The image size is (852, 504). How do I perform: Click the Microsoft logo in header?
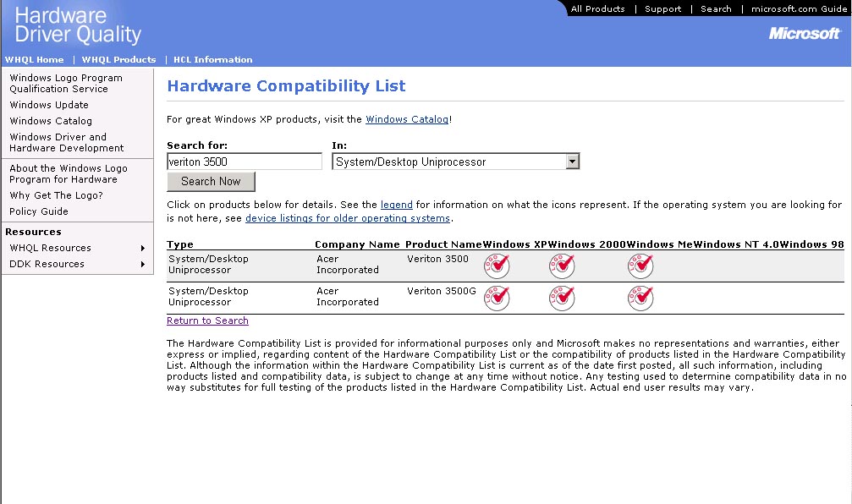[804, 34]
